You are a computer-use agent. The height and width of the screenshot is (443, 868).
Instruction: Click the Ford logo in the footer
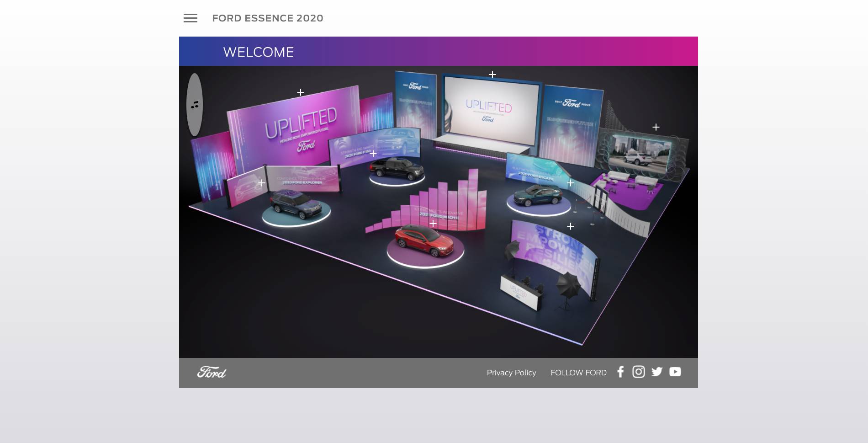click(212, 372)
